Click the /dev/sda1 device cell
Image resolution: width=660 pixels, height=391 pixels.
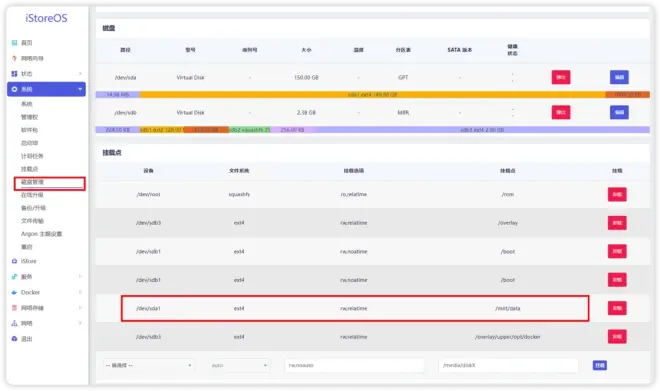[x=149, y=309]
